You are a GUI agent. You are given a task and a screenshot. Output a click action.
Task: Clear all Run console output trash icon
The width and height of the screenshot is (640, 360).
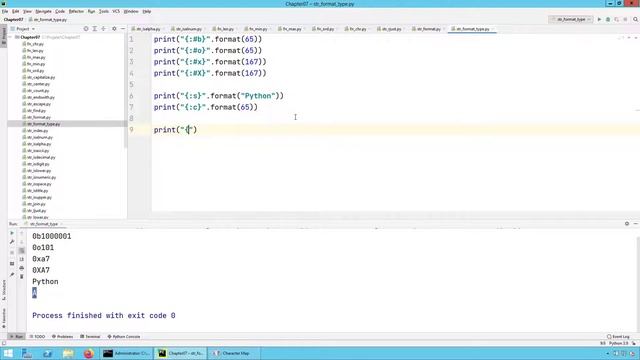[x=22, y=277]
